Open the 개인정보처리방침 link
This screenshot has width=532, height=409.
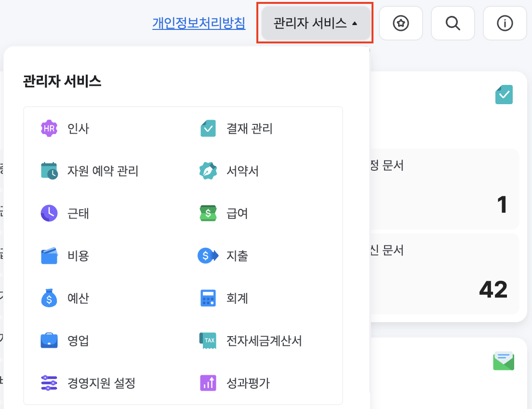pos(199,23)
